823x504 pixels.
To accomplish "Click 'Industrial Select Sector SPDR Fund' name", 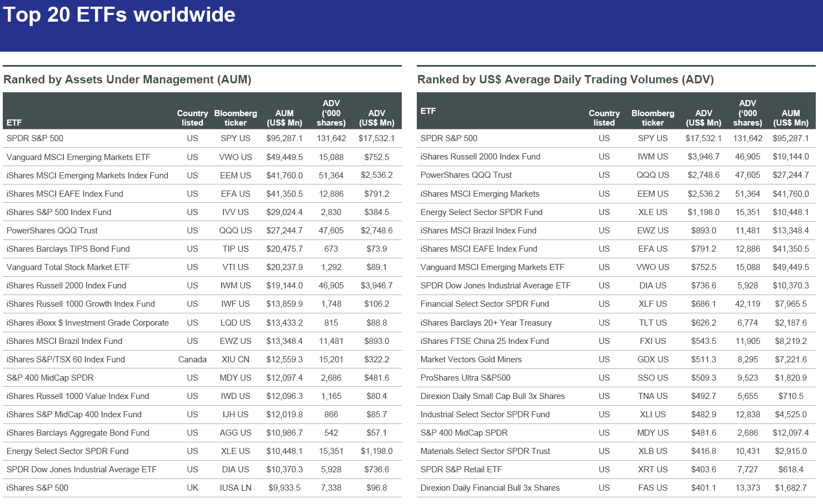I will (485, 415).
